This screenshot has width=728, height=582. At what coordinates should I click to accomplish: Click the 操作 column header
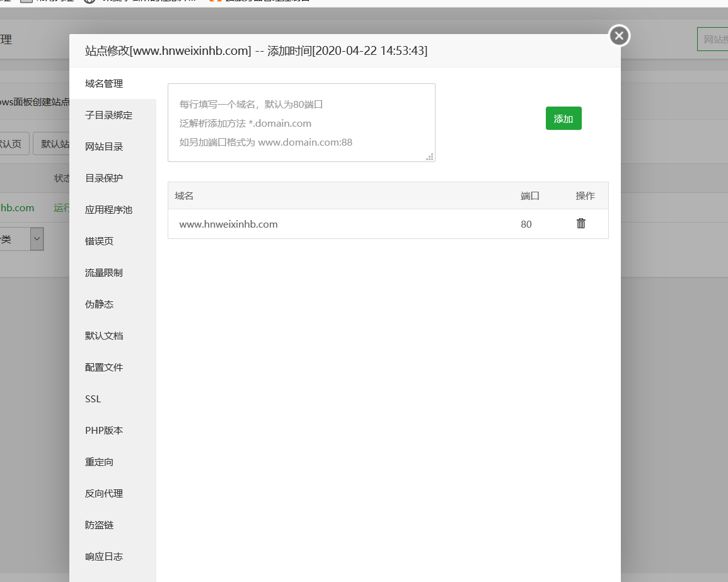coord(585,195)
